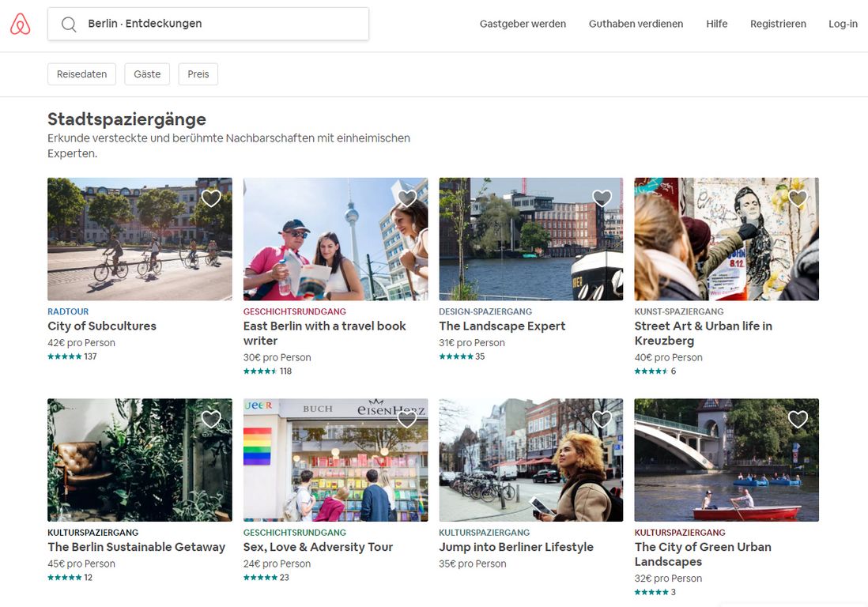The height and width of the screenshot is (607, 868).
Task: Go to Gastgeber werden
Action: pos(523,24)
